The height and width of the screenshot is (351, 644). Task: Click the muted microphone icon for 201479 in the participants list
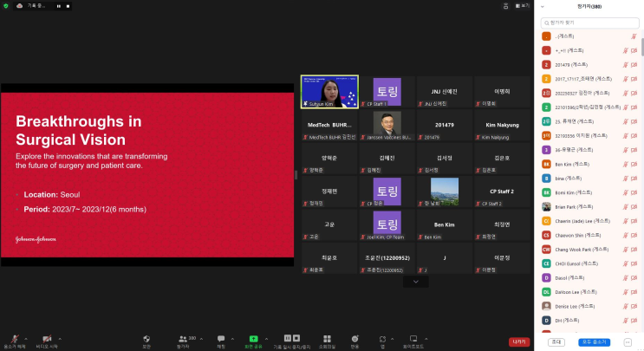coord(626,65)
